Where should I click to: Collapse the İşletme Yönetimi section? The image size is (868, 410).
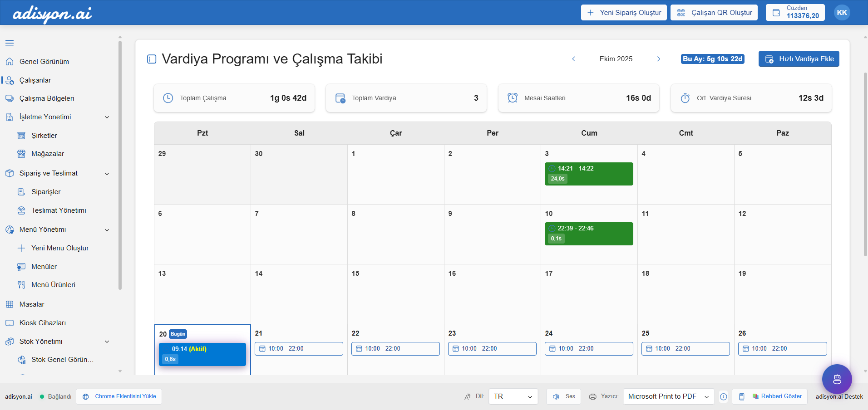tap(107, 117)
